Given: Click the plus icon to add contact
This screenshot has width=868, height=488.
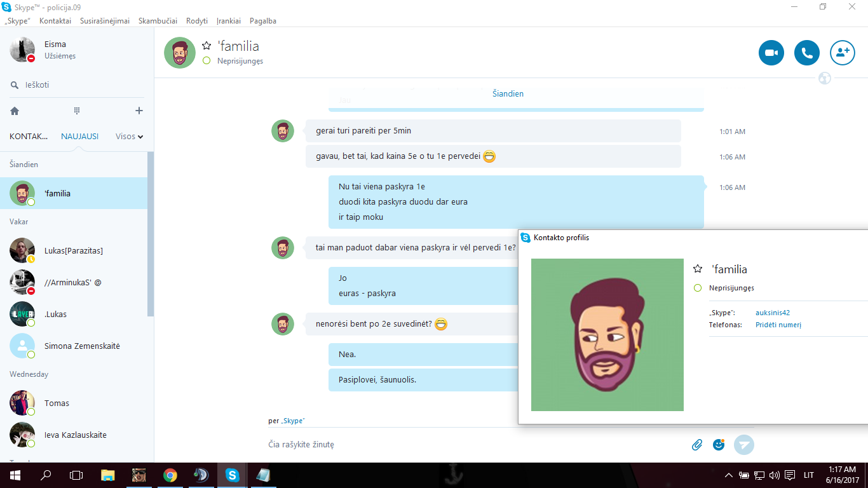Looking at the screenshot, I should [139, 111].
